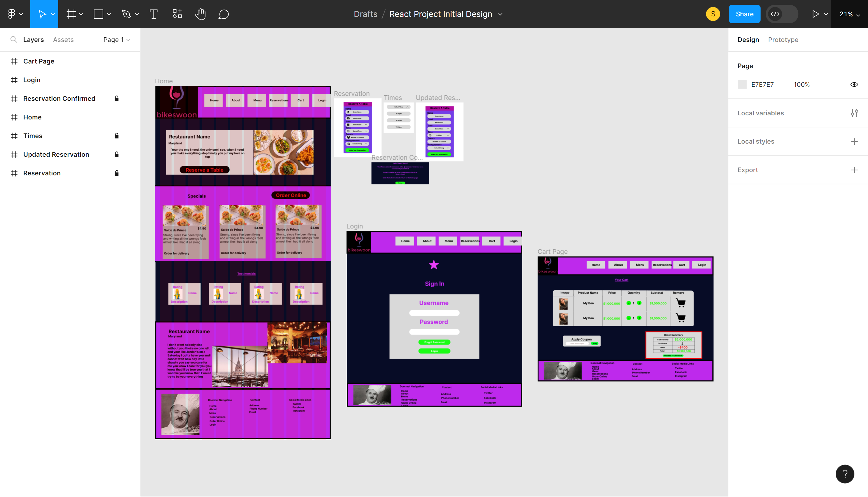Image resolution: width=868 pixels, height=497 pixels.
Task: Select the Hand tool
Action: click(201, 14)
